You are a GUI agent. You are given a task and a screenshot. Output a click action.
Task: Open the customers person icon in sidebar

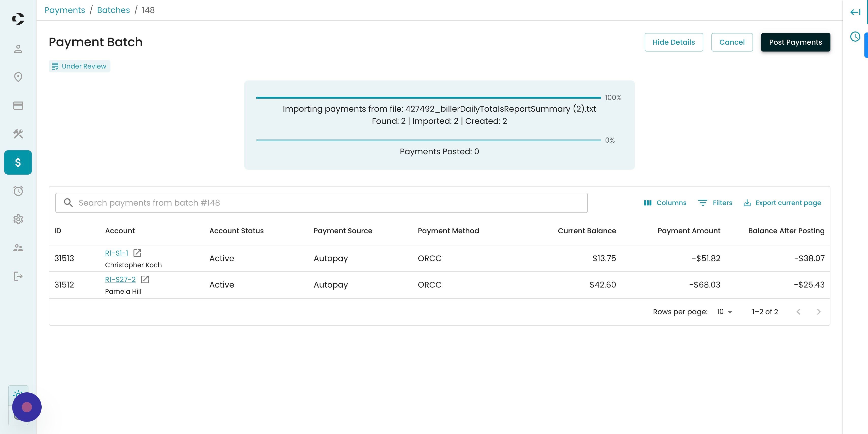click(18, 49)
